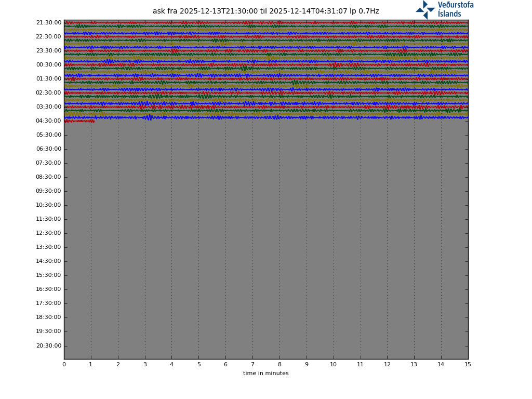Click the short red trace at 04:30:00
532x399 pixels.
pos(79,121)
